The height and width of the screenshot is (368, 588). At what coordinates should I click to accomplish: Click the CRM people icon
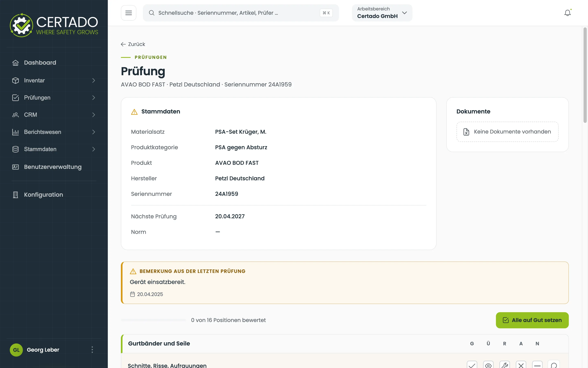[x=16, y=115]
